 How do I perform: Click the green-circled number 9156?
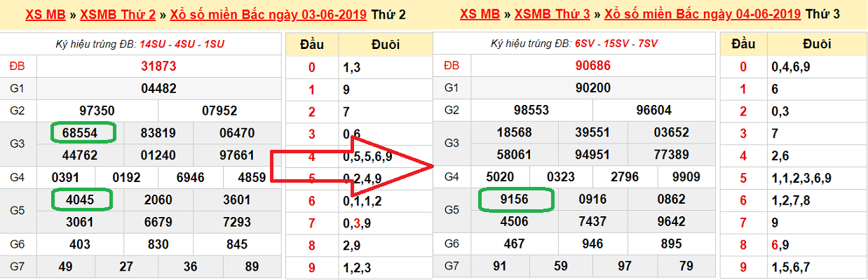coord(515,199)
